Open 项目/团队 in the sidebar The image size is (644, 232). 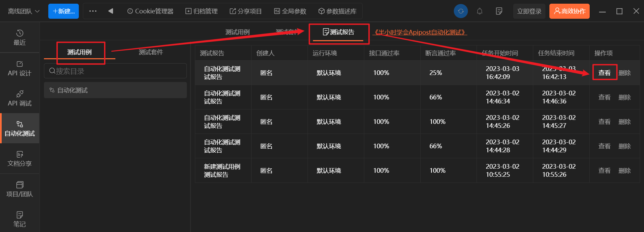20,189
